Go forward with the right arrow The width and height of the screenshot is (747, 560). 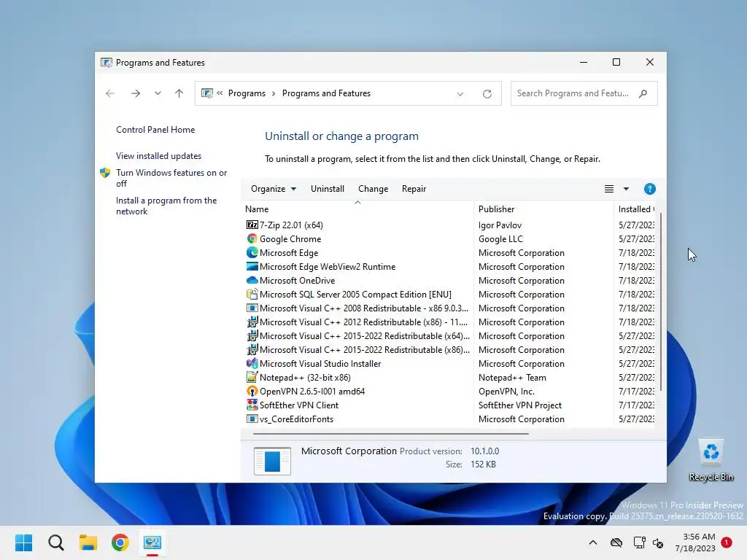tap(136, 93)
